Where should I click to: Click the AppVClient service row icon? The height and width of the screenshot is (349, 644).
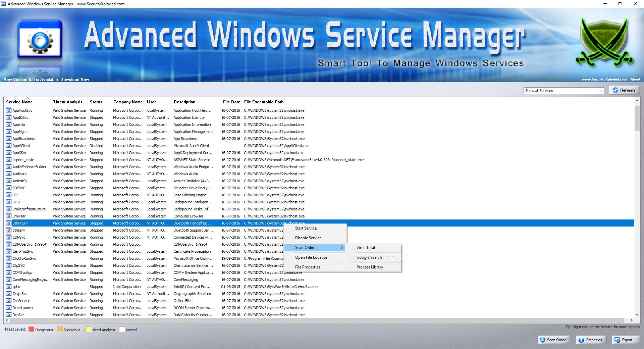click(9, 146)
